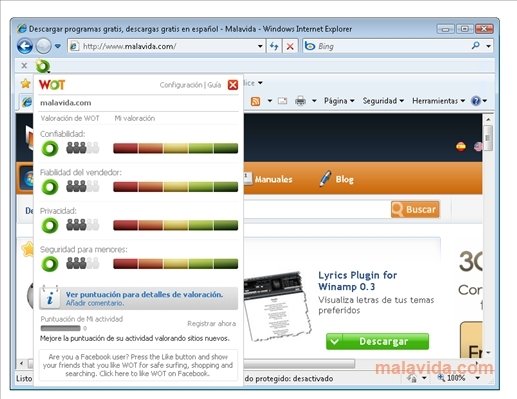Image resolution: width=517 pixels, height=399 pixels.
Task: Click the Confiabilidad green rating ring
Action: click(50, 148)
